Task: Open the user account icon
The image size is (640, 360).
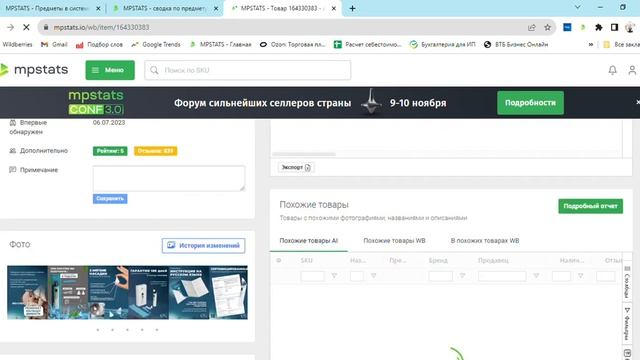Action: click(x=632, y=70)
